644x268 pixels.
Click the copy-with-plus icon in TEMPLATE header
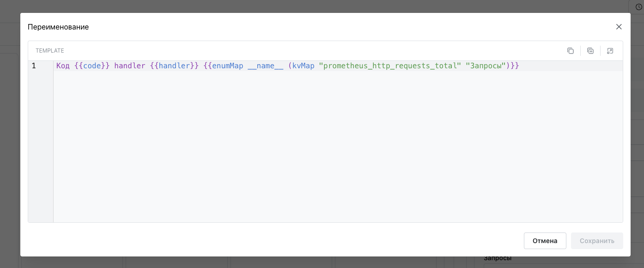(590, 51)
